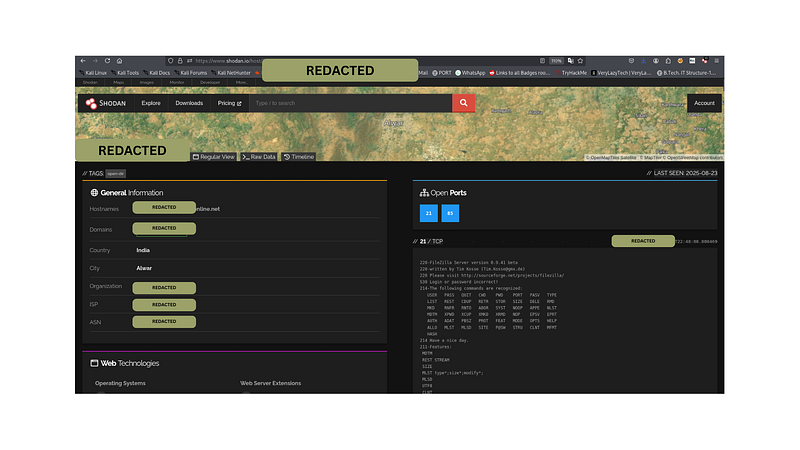Screen dimensions: 800x450
Task: Click the City value Alwar
Action: (x=144, y=268)
